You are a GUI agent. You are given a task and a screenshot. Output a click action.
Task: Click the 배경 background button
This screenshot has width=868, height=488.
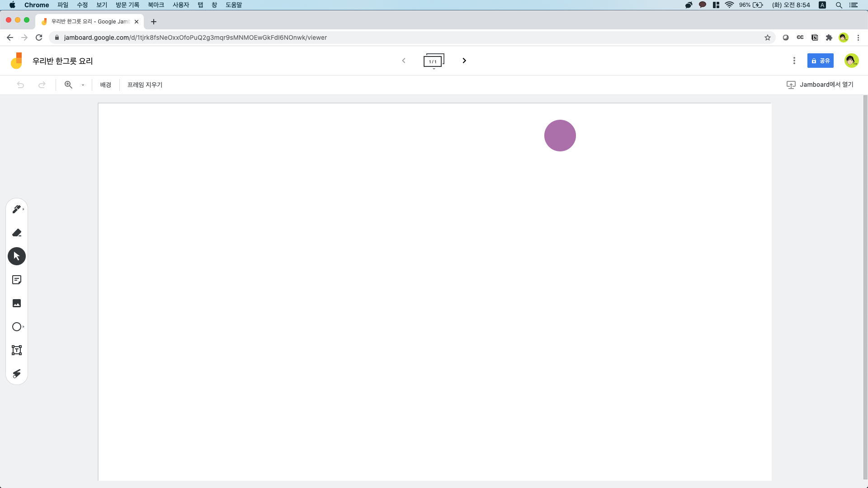point(105,85)
